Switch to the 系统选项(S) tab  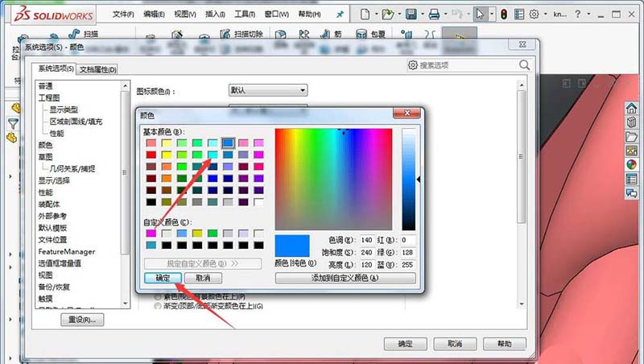click(x=56, y=68)
